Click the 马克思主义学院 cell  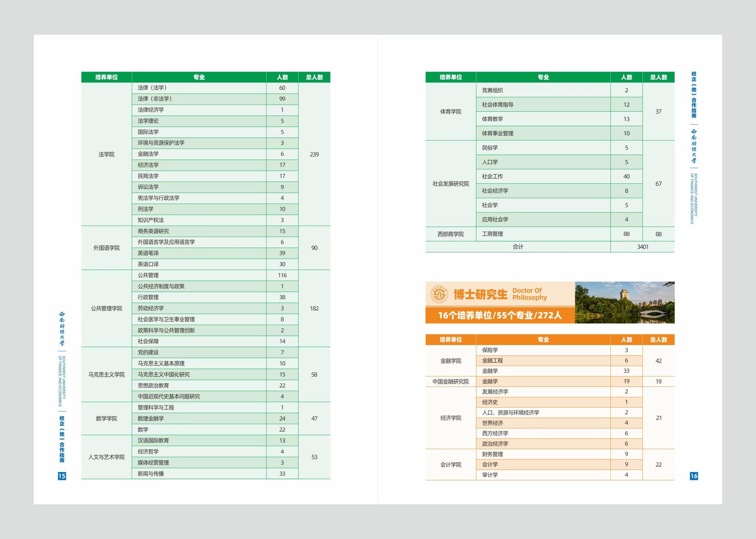(106, 375)
